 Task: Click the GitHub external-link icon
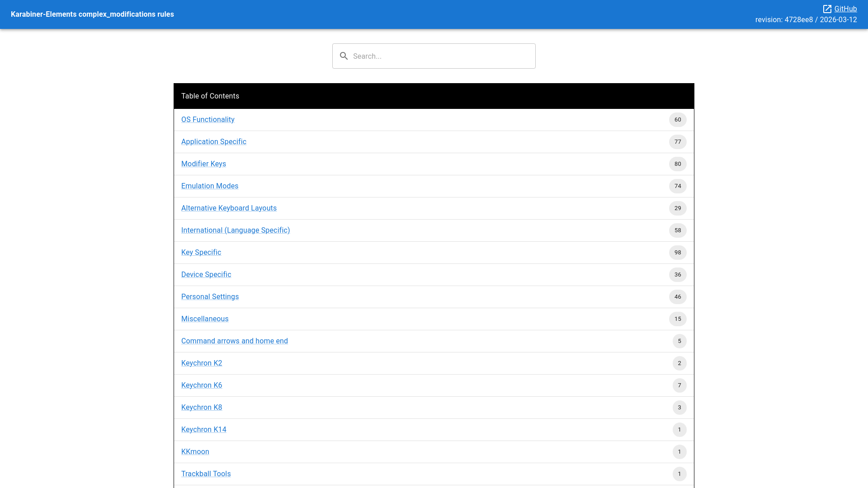click(x=827, y=9)
